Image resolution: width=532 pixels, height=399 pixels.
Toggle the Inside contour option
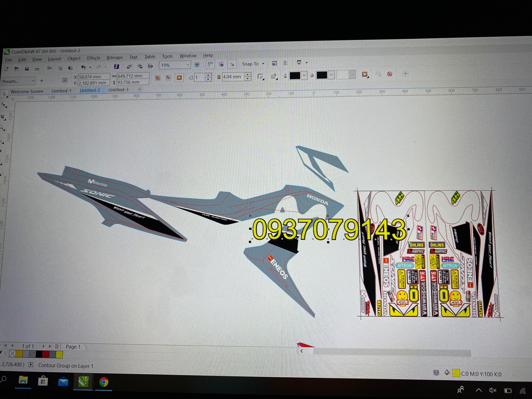[x=168, y=78]
